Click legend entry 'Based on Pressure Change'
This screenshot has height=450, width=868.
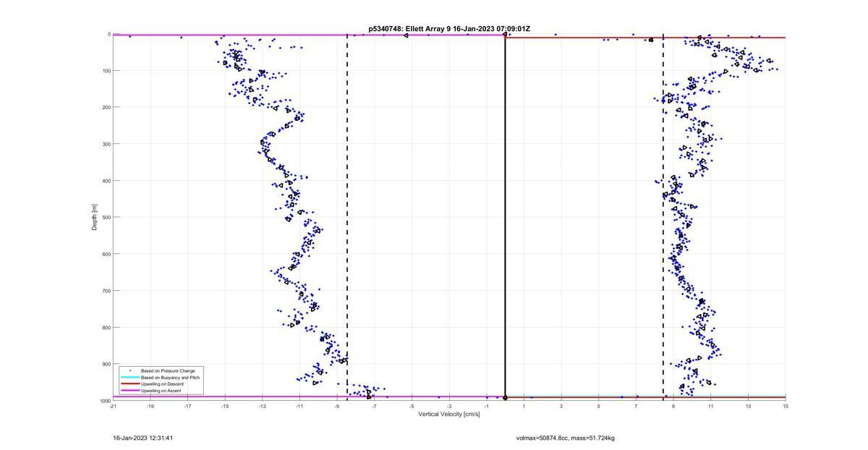pyautogui.click(x=168, y=370)
